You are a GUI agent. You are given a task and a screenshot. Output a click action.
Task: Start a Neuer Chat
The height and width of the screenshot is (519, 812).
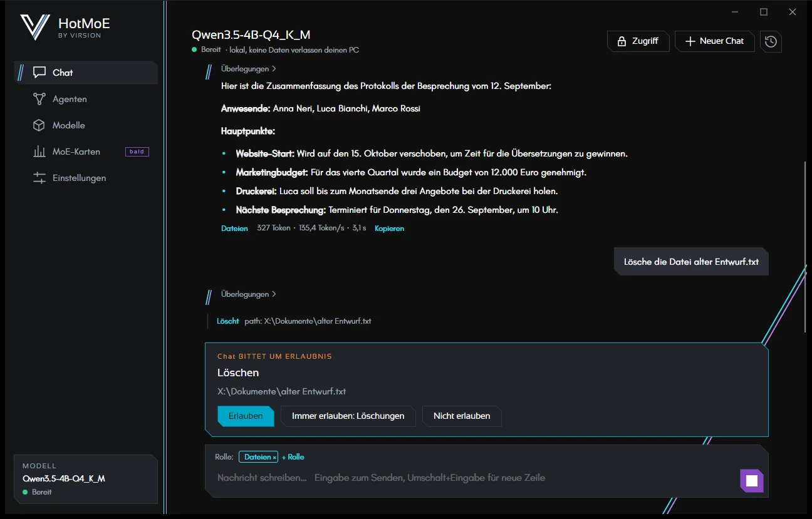click(715, 41)
